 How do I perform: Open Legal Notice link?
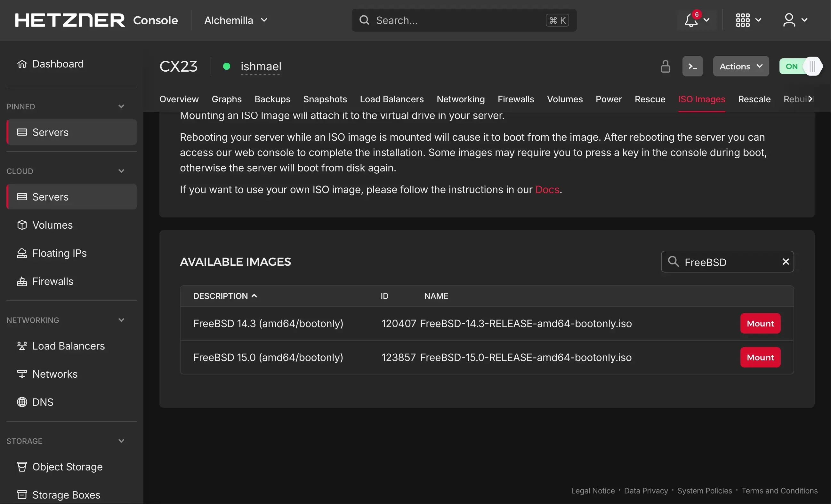coord(593,491)
